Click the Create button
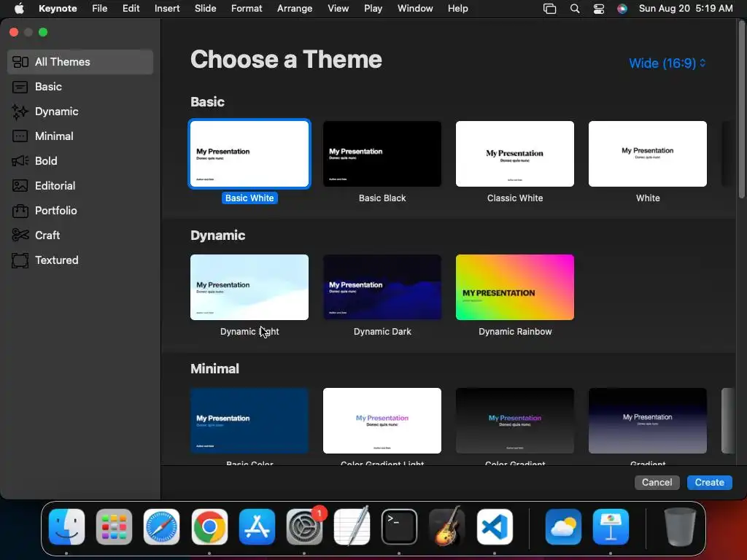 [x=709, y=483]
